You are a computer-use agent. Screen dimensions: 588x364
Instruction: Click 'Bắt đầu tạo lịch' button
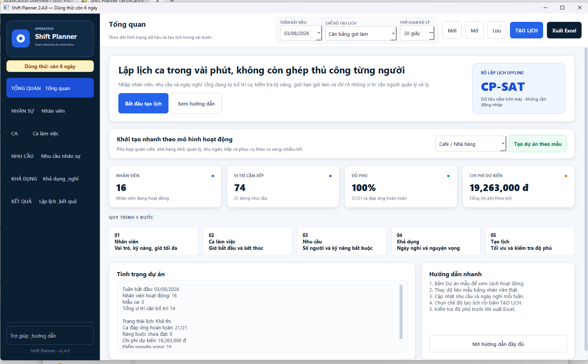[144, 103]
